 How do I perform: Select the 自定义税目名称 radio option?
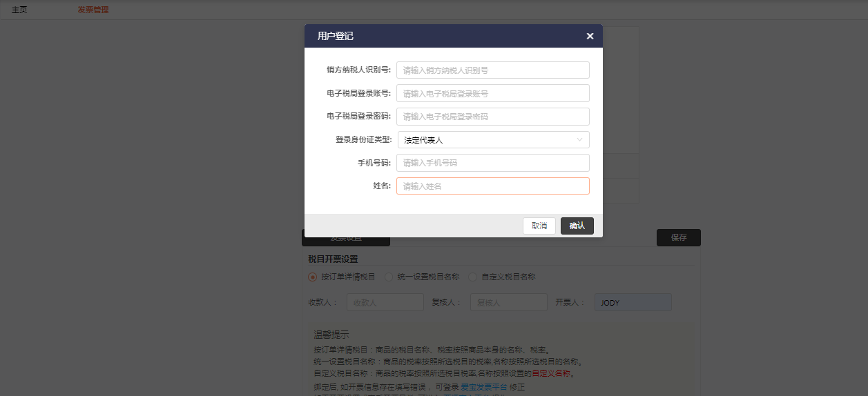click(502, 277)
